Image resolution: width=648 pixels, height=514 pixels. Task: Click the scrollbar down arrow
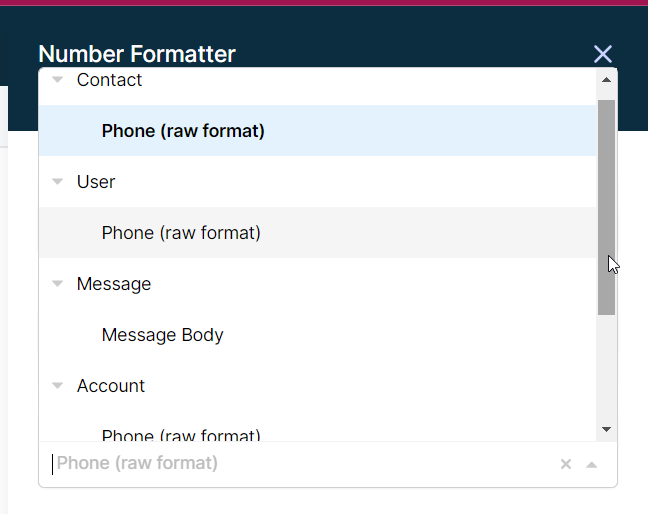coord(606,429)
